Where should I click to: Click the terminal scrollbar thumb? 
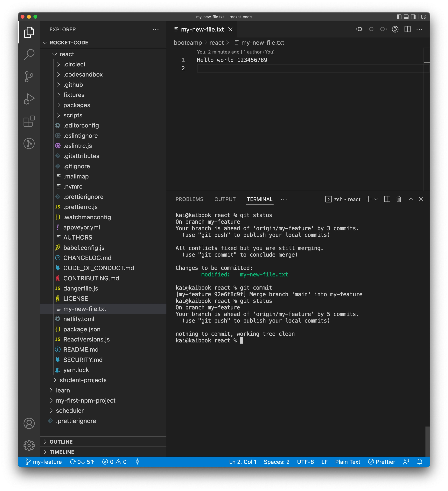pyautogui.click(x=428, y=442)
